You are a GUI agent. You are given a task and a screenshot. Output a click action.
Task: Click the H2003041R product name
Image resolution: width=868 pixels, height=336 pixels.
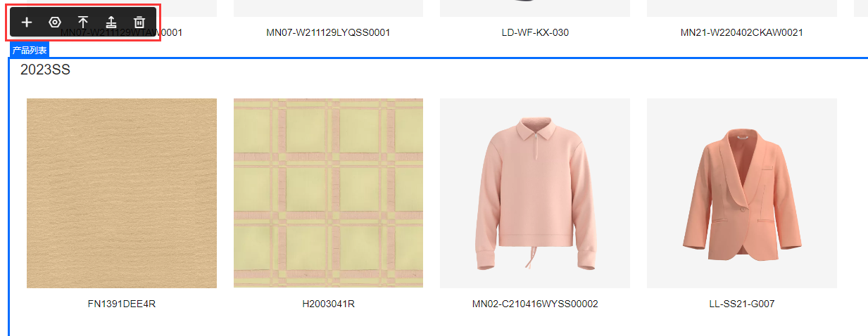pyautogui.click(x=328, y=304)
